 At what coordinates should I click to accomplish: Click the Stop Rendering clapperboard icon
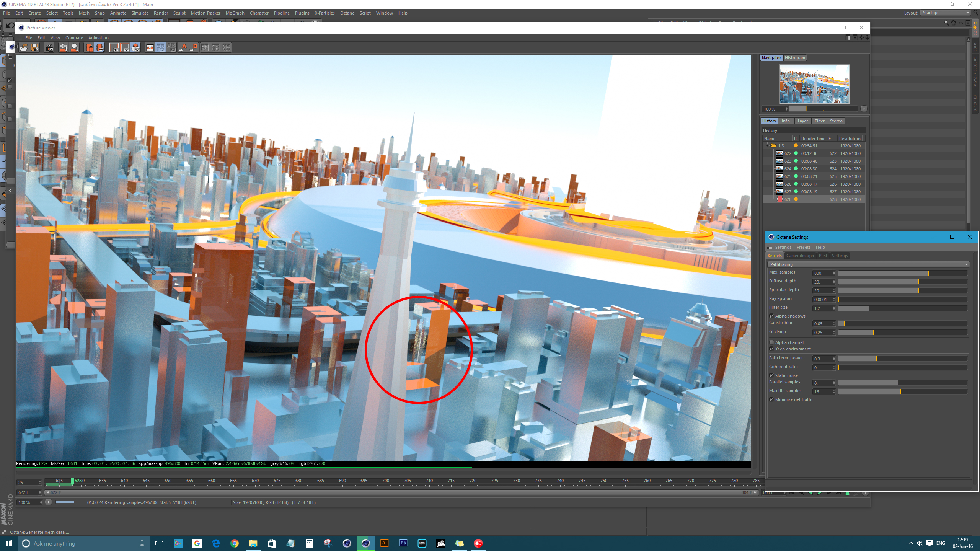(x=49, y=47)
